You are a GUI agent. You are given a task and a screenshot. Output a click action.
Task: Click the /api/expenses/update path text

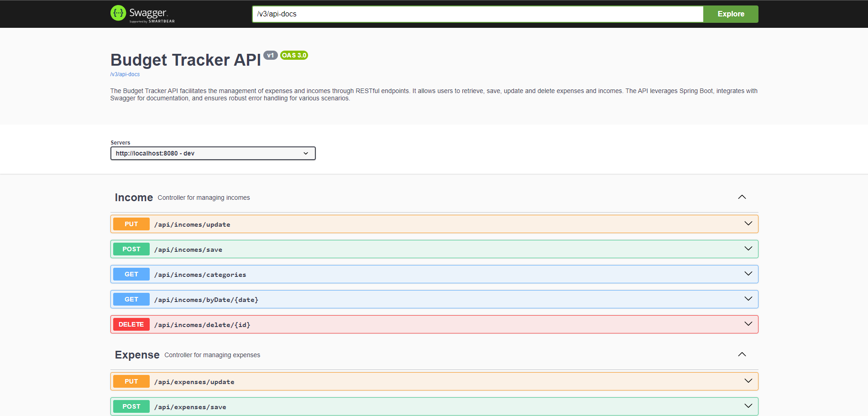pyautogui.click(x=194, y=382)
